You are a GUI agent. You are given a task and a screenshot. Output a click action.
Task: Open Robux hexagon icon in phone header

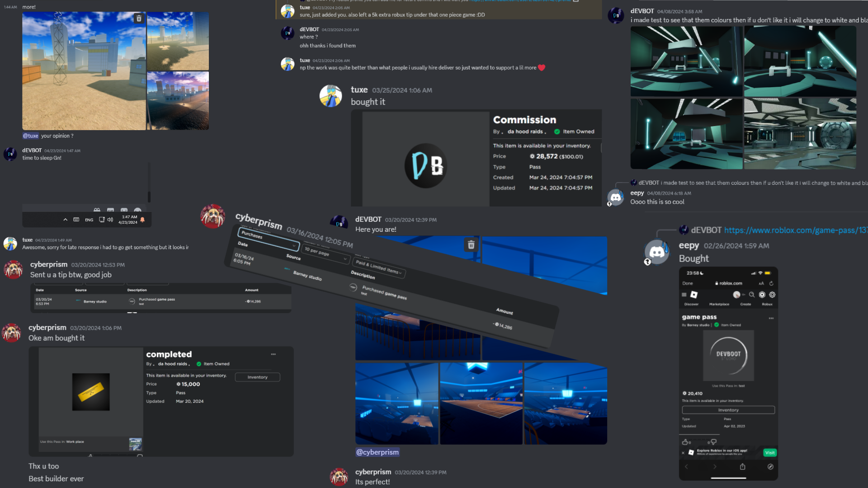[762, 295]
